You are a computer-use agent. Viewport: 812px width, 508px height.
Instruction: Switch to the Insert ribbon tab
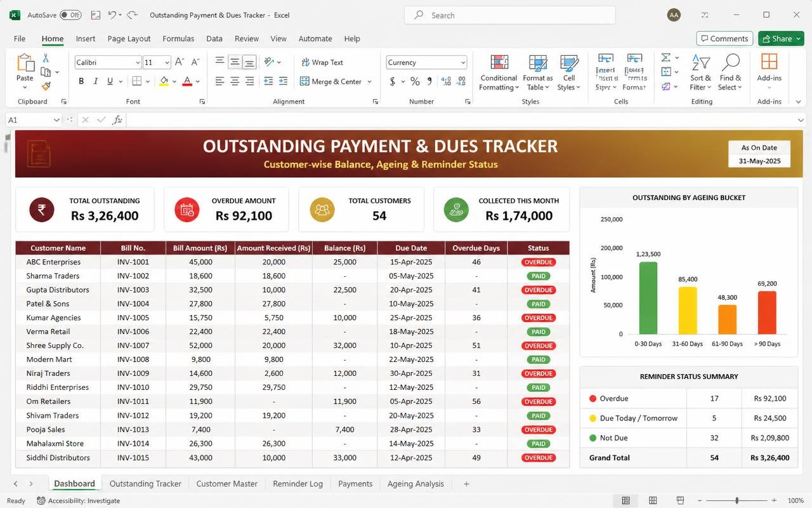click(x=86, y=38)
